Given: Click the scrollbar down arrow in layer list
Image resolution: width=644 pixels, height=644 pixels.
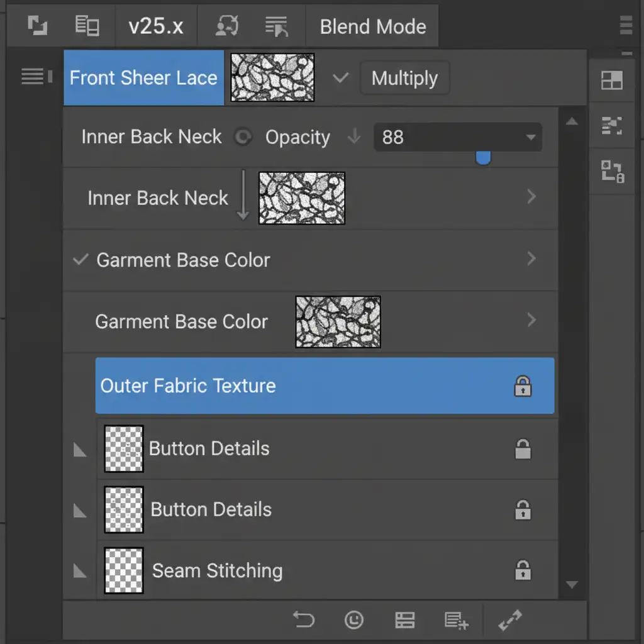Looking at the screenshot, I should 572,585.
